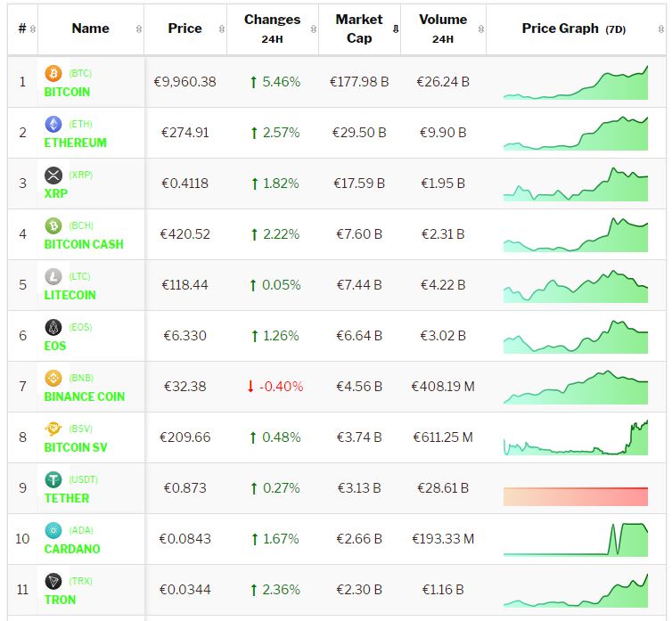Click the Litecoin grey coin icon
The height and width of the screenshot is (621, 672).
[53, 276]
